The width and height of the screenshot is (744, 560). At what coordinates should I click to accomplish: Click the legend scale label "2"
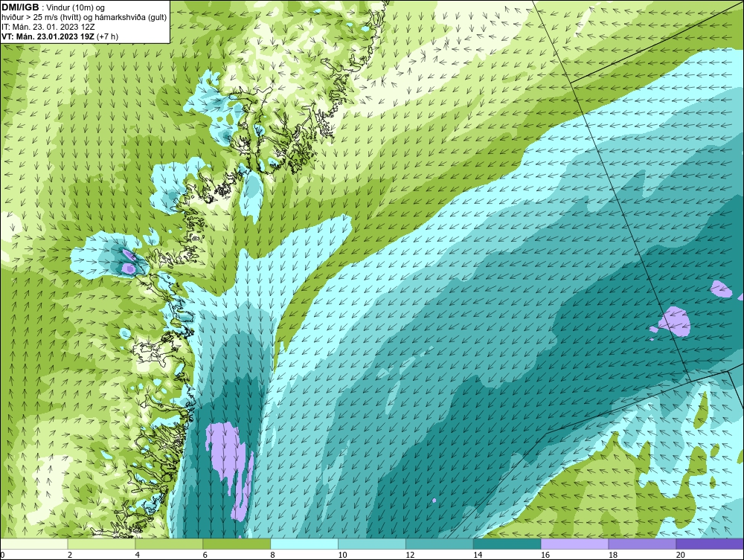coord(70,555)
